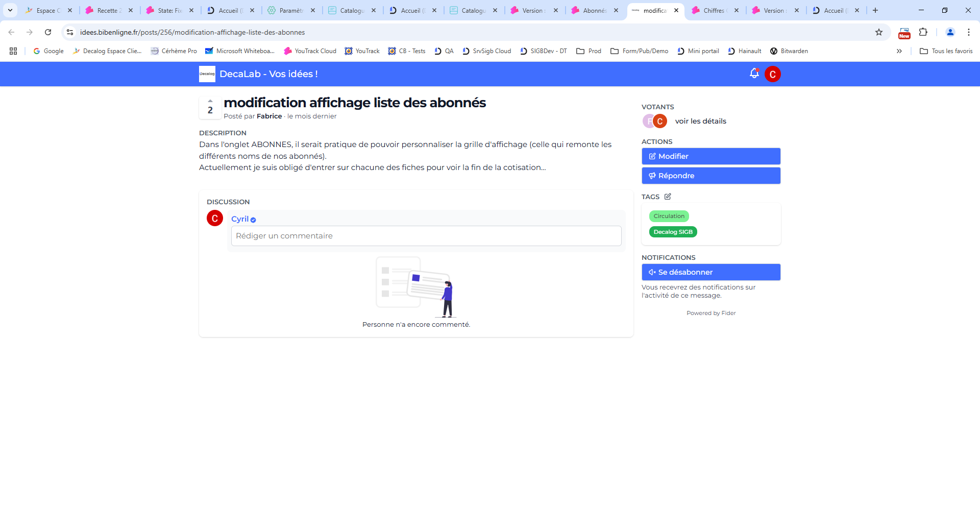This screenshot has width=980, height=531.
Task: Switch to the Chiffres tab
Action: coord(713,10)
